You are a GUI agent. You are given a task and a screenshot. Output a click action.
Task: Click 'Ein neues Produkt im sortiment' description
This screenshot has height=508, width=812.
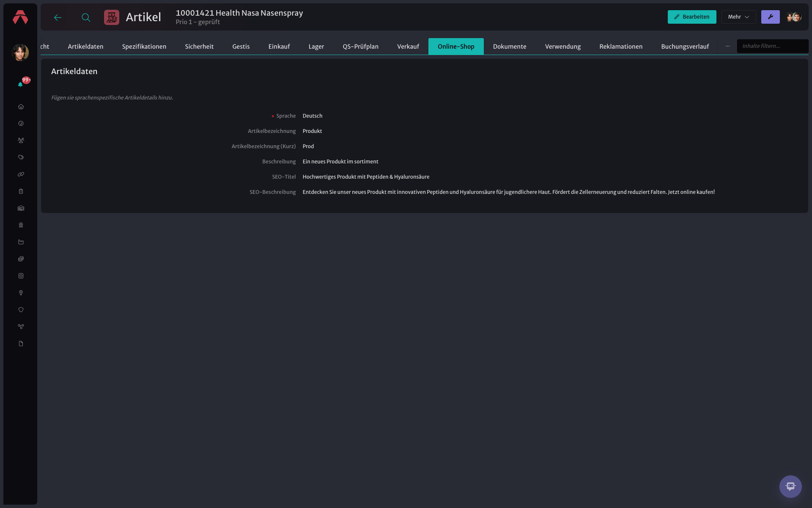(x=340, y=162)
